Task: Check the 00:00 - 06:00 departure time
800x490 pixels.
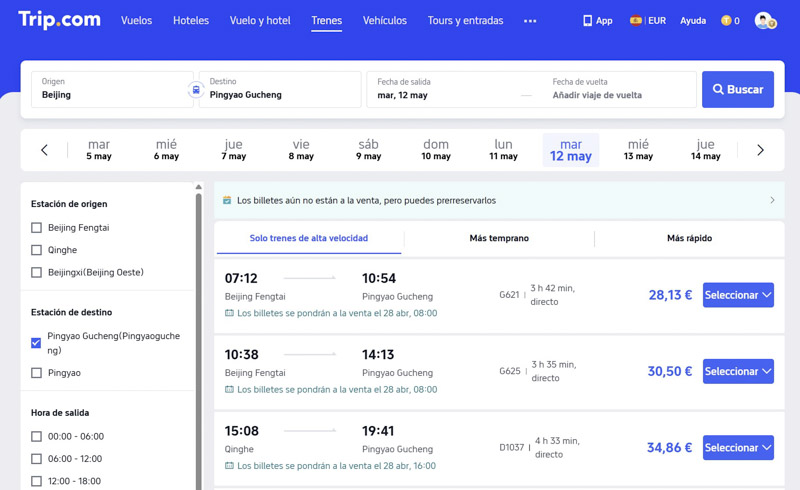Action: click(x=36, y=436)
